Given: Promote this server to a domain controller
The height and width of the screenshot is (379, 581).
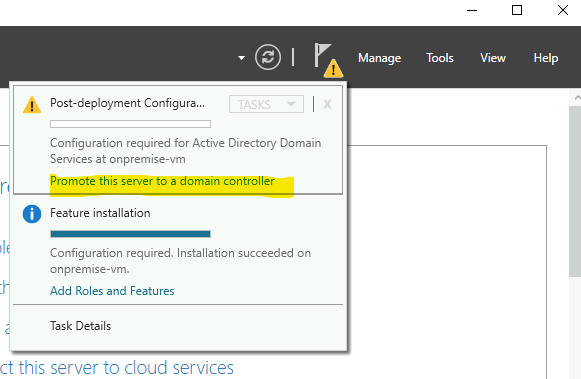Looking at the screenshot, I should (x=162, y=181).
